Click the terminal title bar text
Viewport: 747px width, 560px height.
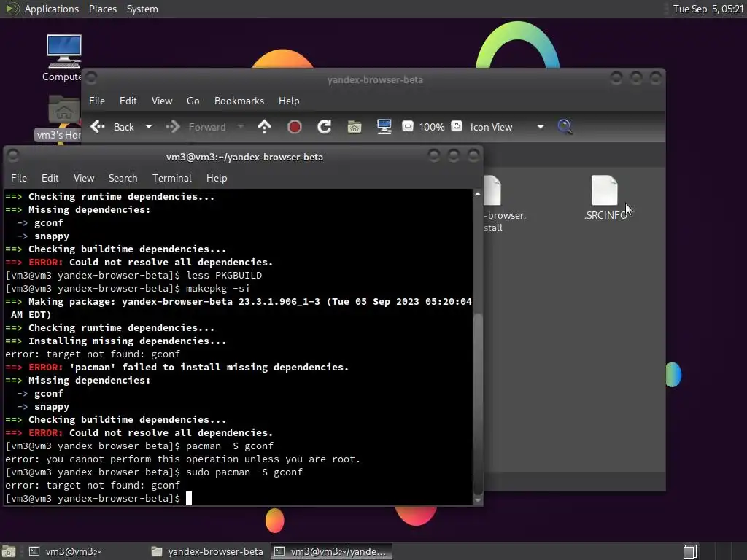(244, 157)
